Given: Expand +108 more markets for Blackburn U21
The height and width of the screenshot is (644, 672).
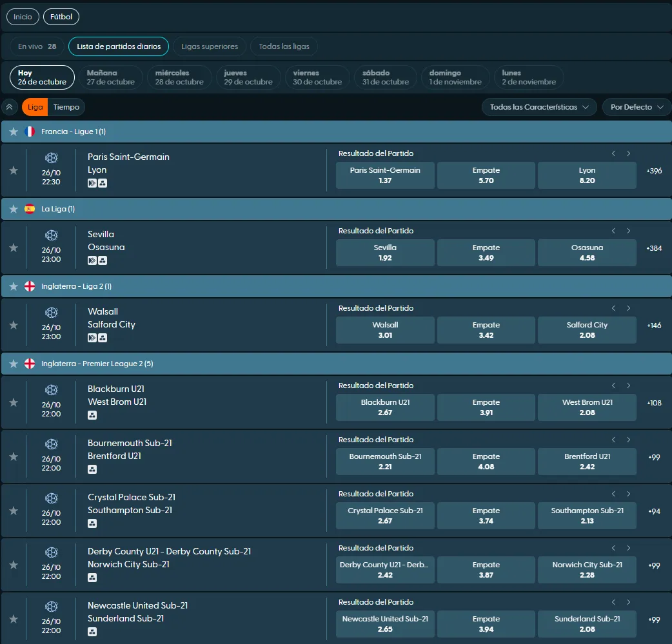Looking at the screenshot, I should pyautogui.click(x=654, y=403).
